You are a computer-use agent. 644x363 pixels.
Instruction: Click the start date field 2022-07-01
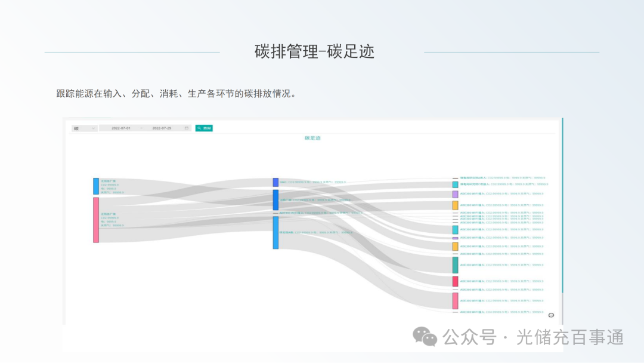pyautogui.click(x=120, y=128)
